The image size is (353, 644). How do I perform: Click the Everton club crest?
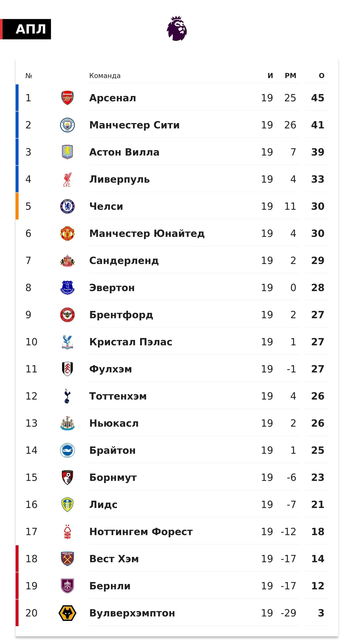coord(67,287)
